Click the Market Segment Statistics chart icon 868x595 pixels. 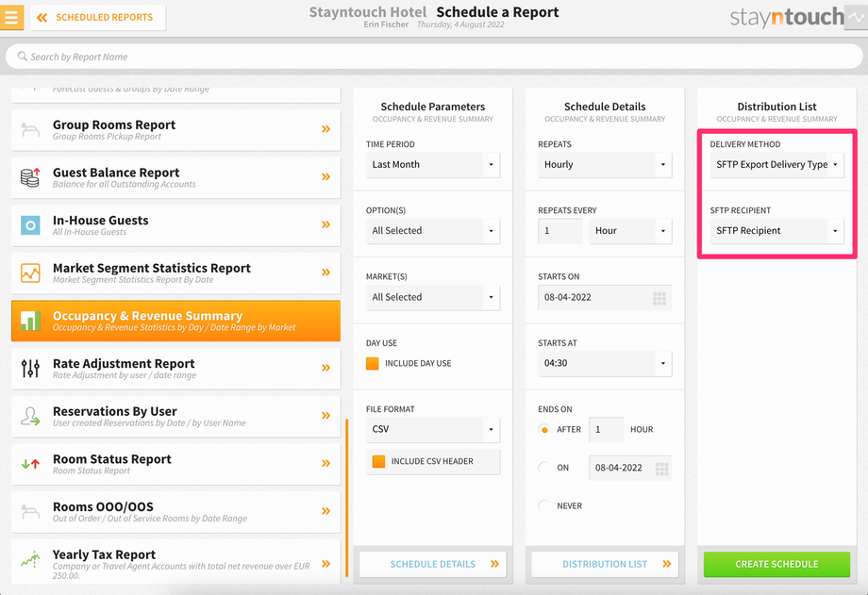30,273
